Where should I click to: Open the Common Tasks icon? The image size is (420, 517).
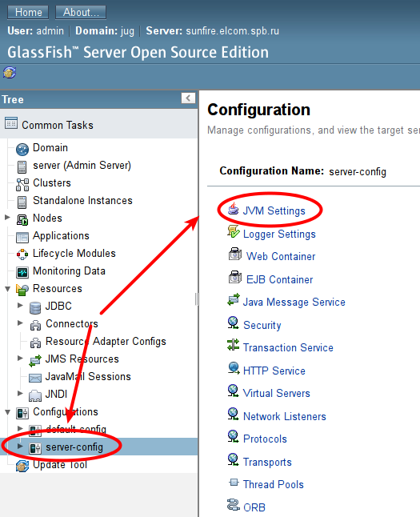pos(11,123)
